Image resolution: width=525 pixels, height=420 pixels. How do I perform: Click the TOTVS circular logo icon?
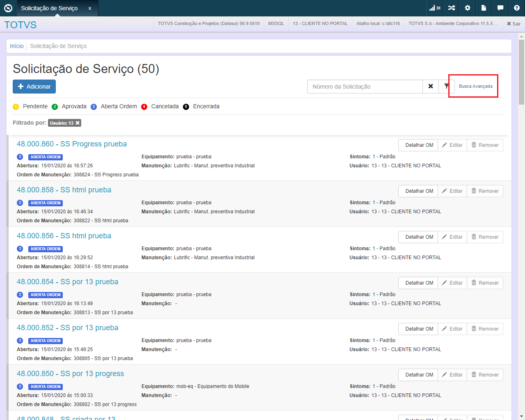[x=8, y=8]
